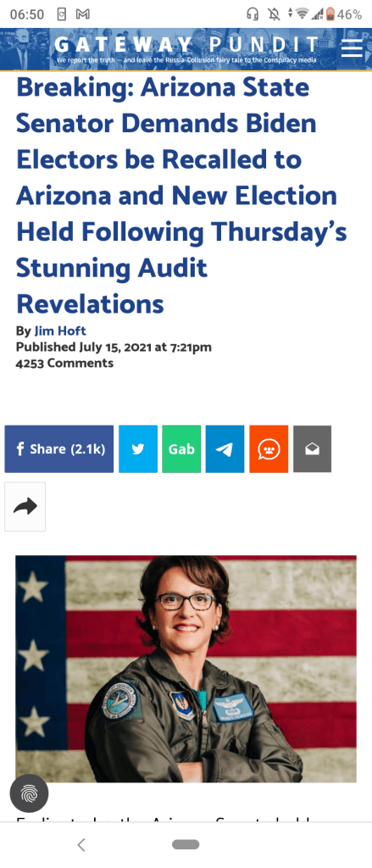Share the article on Facebook
372x868 pixels.
[x=59, y=449]
